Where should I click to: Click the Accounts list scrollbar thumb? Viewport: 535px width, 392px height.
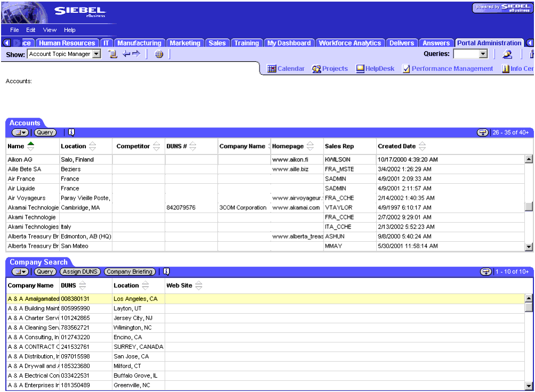[x=529, y=207]
